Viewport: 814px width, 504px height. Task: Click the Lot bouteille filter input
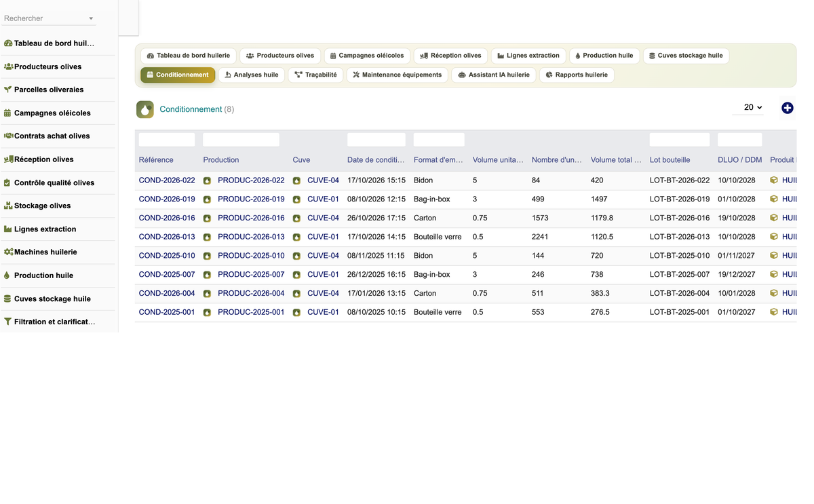pos(680,140)
